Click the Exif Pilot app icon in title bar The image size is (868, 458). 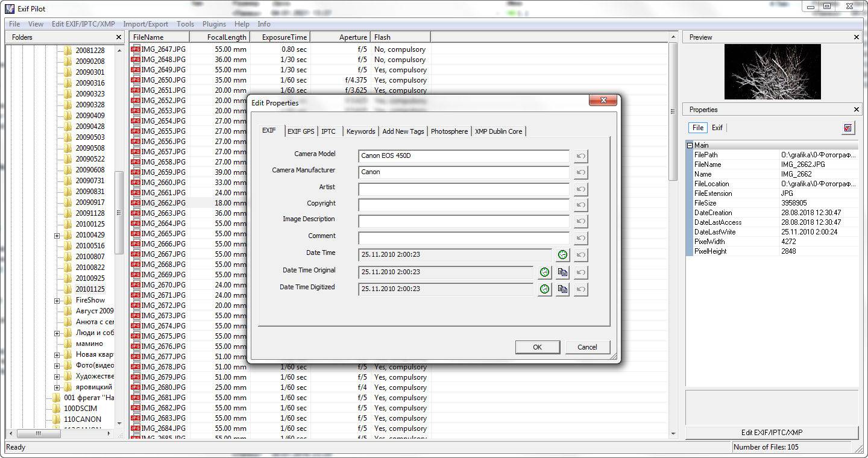(10, 8)
